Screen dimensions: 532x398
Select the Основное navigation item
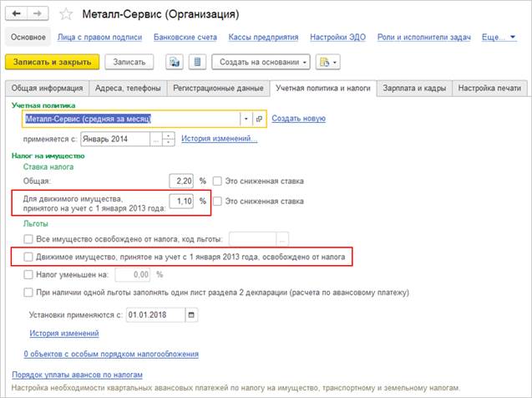(x=28, y=37)
